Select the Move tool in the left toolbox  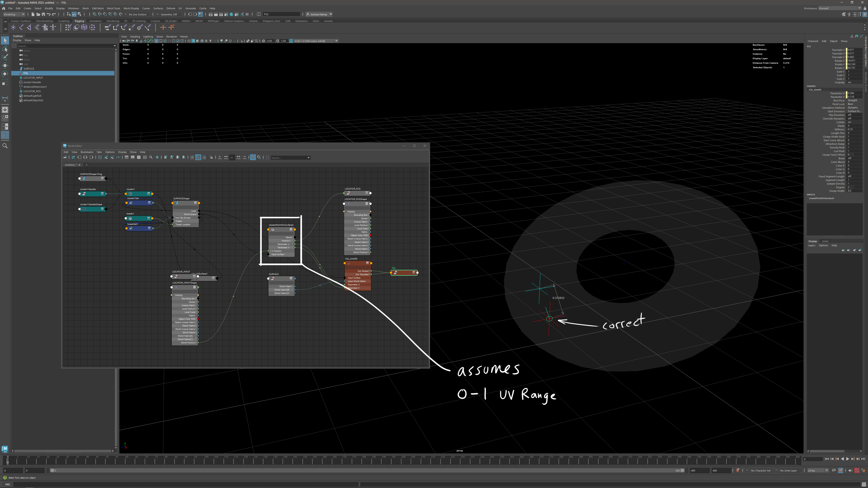click(5, 65)
